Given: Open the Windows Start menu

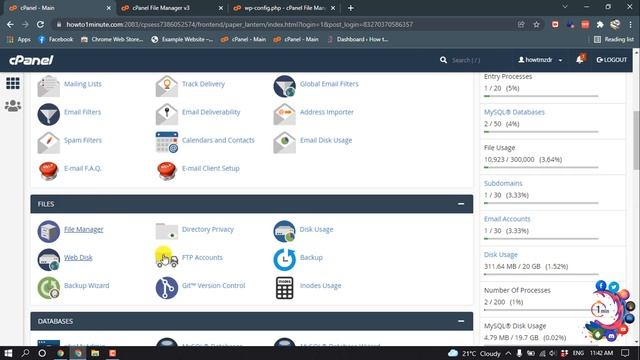Looking at the screenshot, I should (x=8, y=353).
